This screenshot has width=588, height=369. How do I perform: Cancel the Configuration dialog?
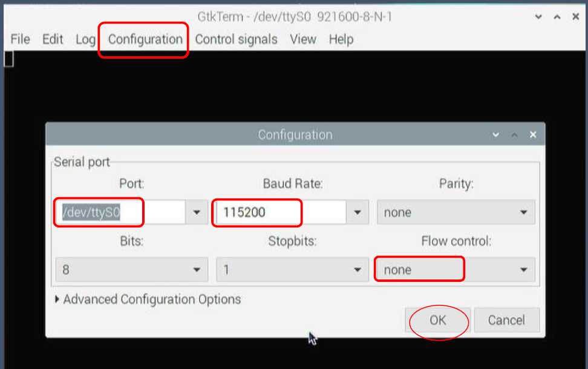(x=506, y=320)
